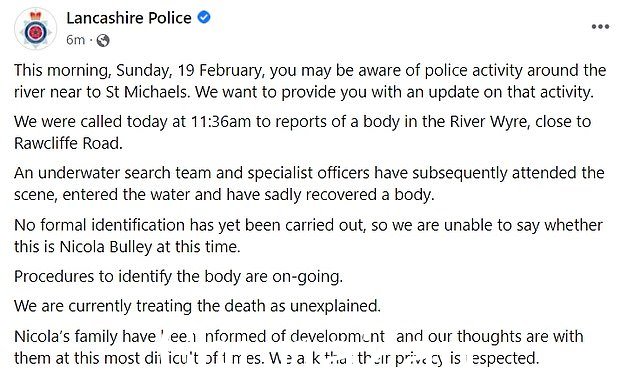
Task: Click the blue verified badge
Action: tap(204, 17)
